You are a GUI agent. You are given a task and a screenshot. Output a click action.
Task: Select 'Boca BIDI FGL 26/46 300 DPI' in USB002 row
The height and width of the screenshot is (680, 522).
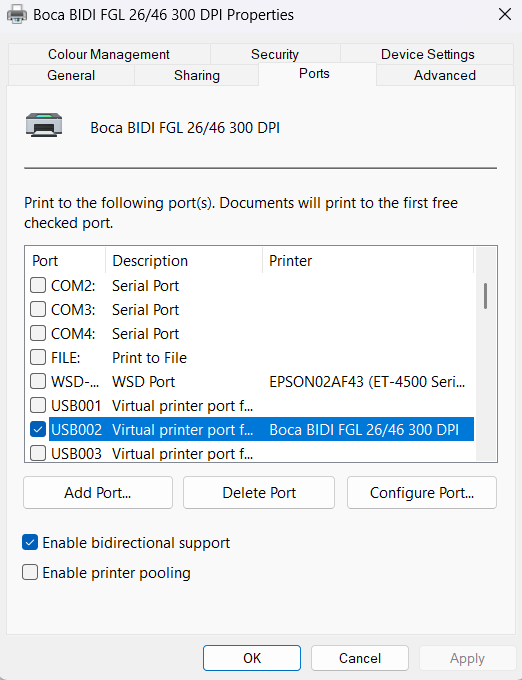pyautogui.click(x=364, y=430)
